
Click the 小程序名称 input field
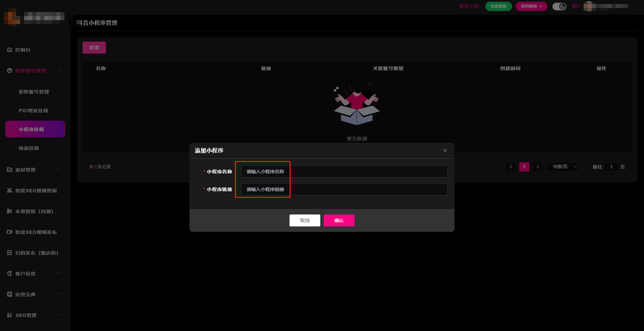coord(344,172)
